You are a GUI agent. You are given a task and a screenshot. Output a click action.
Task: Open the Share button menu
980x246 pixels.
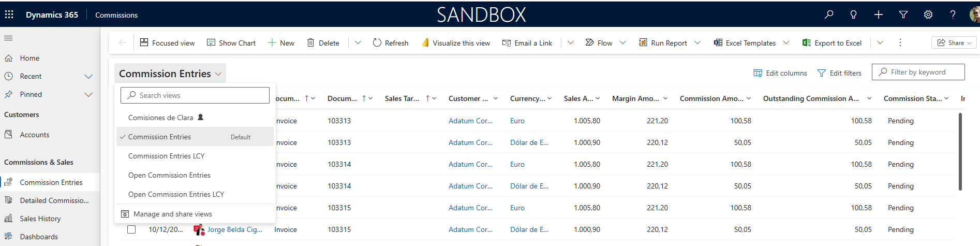(954, 42)
